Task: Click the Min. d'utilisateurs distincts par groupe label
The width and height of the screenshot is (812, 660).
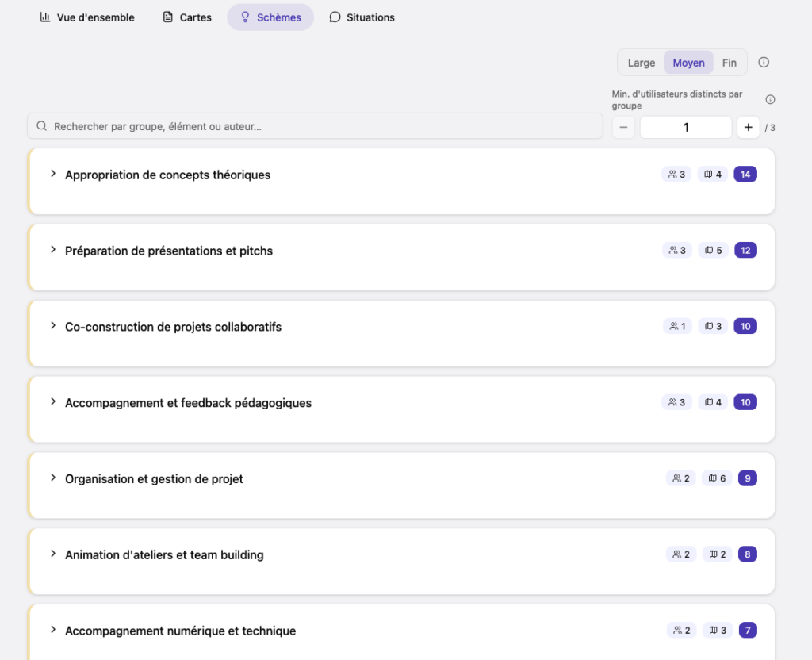Action: pos(677,99)
